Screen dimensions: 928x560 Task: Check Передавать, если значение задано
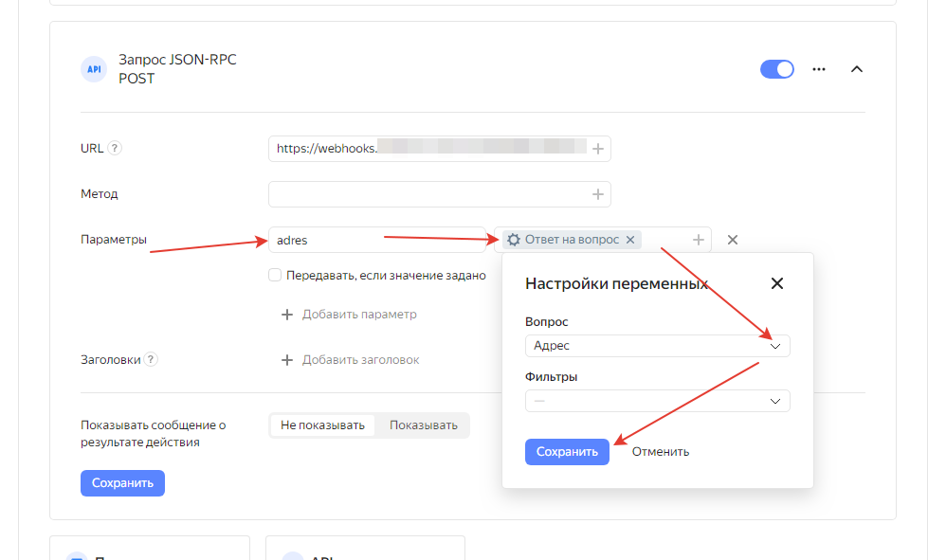(275, 276)
